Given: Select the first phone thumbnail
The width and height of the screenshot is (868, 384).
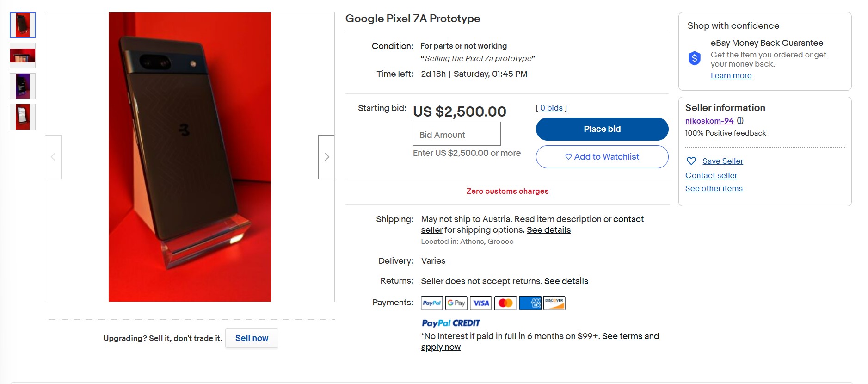Looking at the screenshot, I should 23,25.
